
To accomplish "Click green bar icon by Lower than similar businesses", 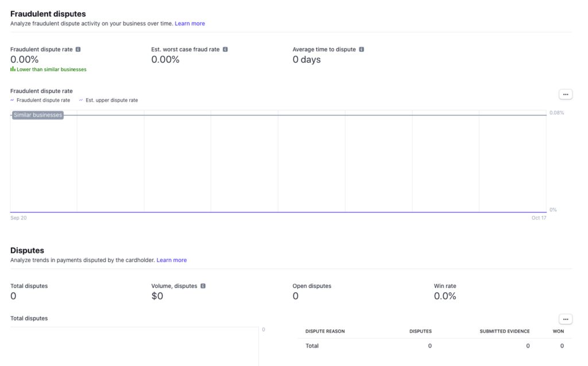I will [13, 69].
